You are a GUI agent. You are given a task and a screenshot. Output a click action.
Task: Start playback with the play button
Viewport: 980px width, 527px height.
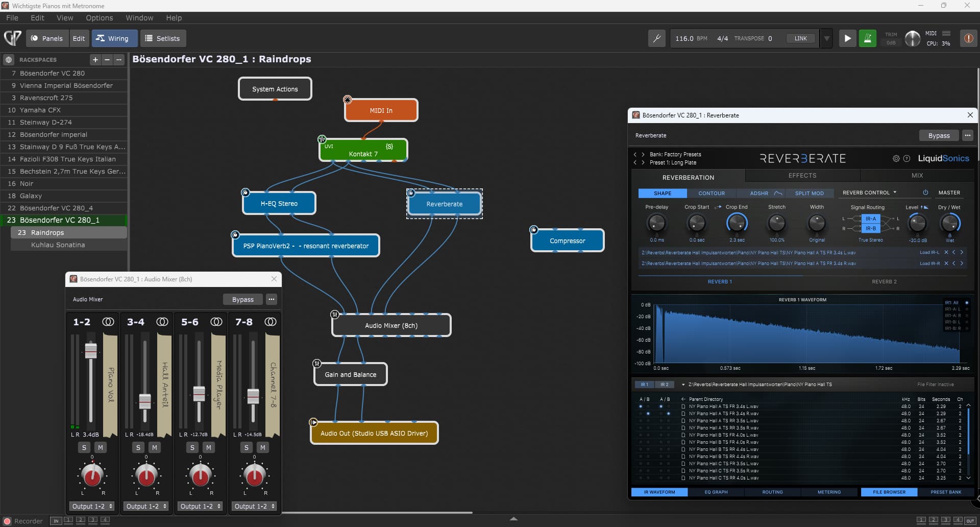(847, 38)
